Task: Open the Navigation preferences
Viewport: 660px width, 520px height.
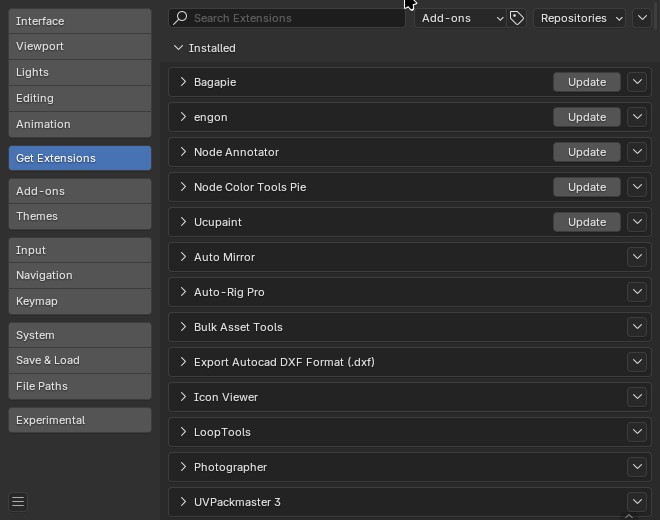Action: click(80, 275)
